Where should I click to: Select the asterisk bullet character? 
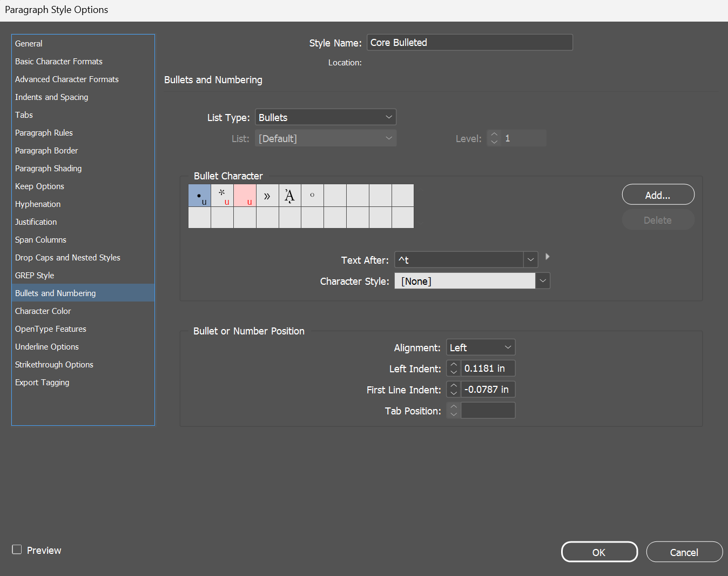(x=222, y=195)
